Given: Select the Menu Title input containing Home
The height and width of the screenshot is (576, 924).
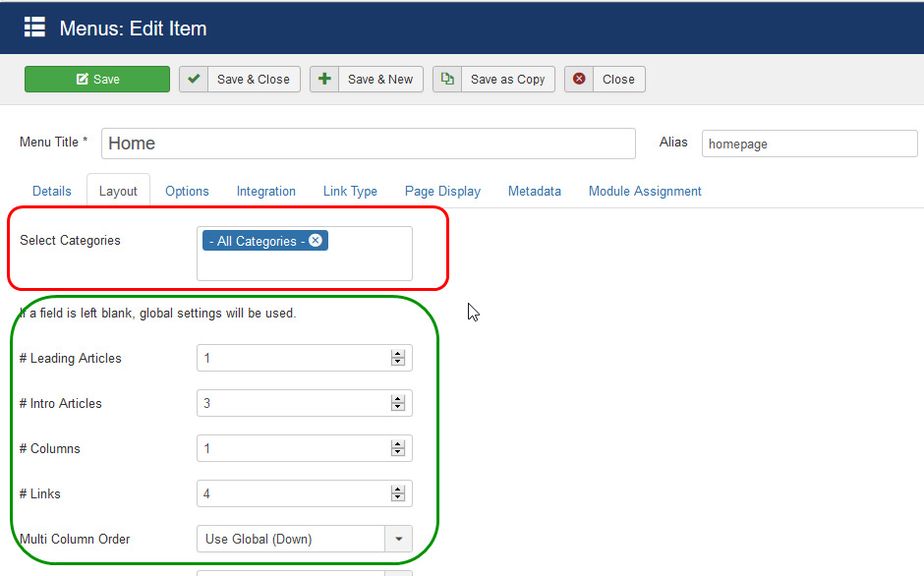Looking at the screenshot, I should coord(368,144).
